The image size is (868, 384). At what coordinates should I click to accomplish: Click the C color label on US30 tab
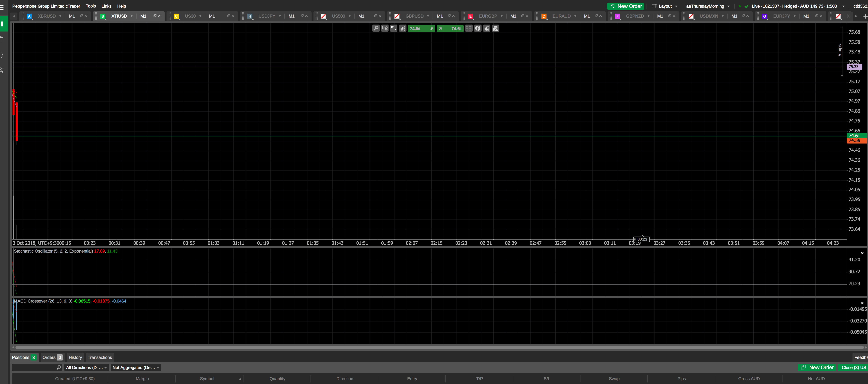tap(176, 16)
